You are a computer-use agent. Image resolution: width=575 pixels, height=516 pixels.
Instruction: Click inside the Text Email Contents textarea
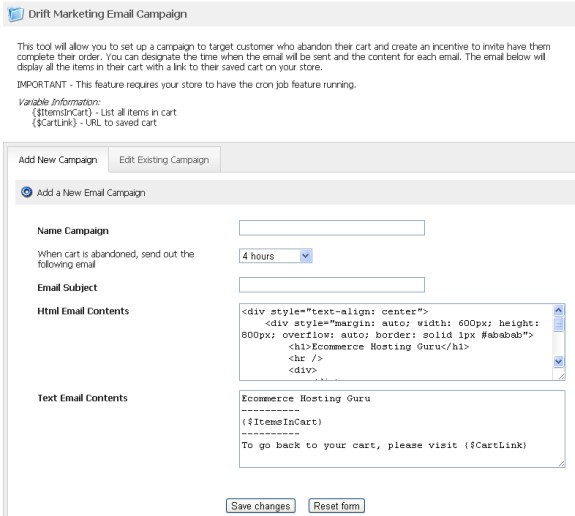point(402,429)
